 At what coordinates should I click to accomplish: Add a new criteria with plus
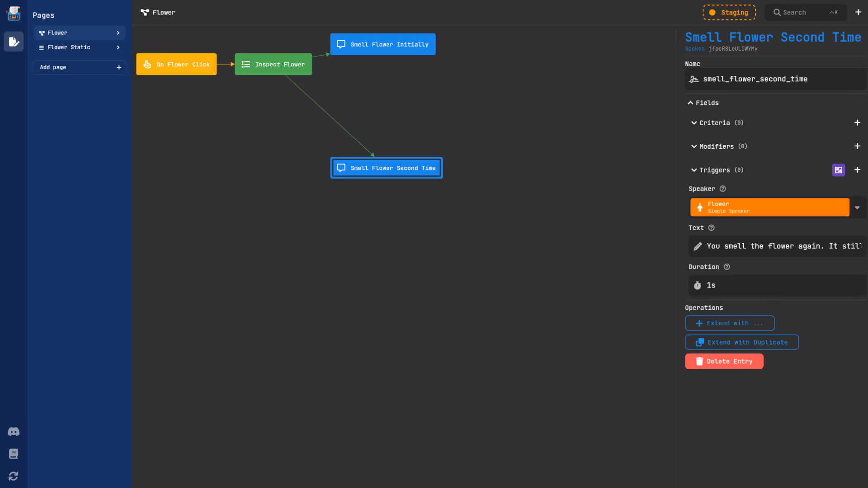pyautogui.click(x=857, y=123)
